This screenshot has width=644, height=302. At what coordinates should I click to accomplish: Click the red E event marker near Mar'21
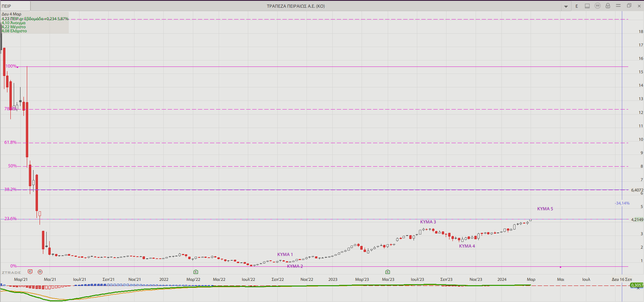coord(30,271)
